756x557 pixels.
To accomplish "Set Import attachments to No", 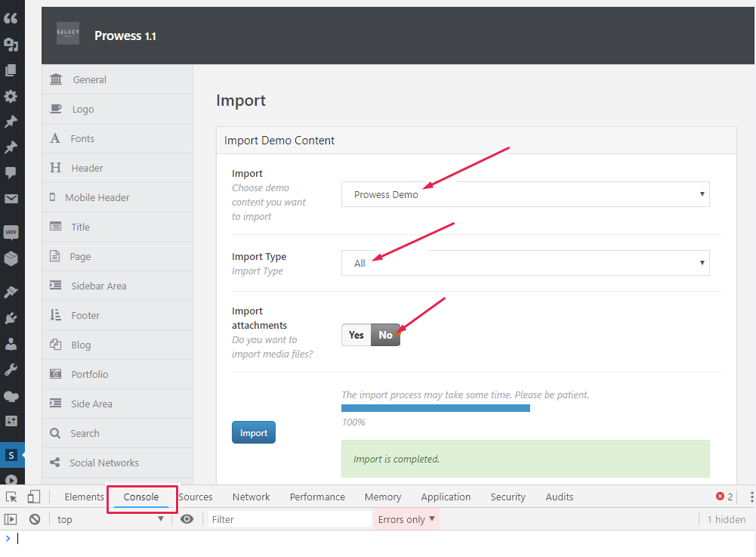I will (385, 335).
